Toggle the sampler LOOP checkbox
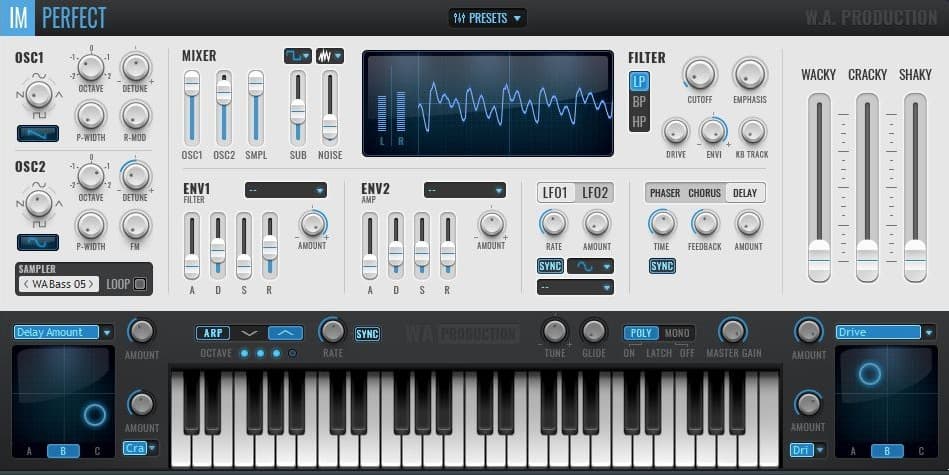 tap(140, 284)
